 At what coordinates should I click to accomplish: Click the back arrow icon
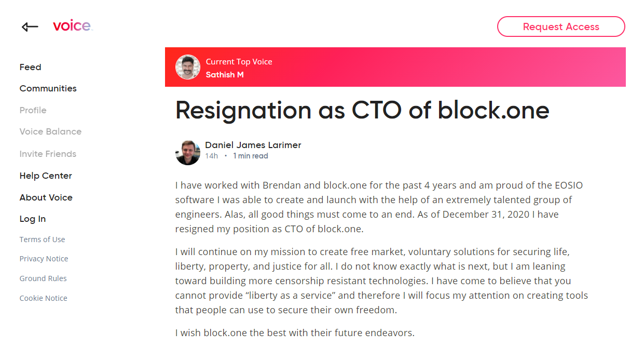[x=30, y=27]
